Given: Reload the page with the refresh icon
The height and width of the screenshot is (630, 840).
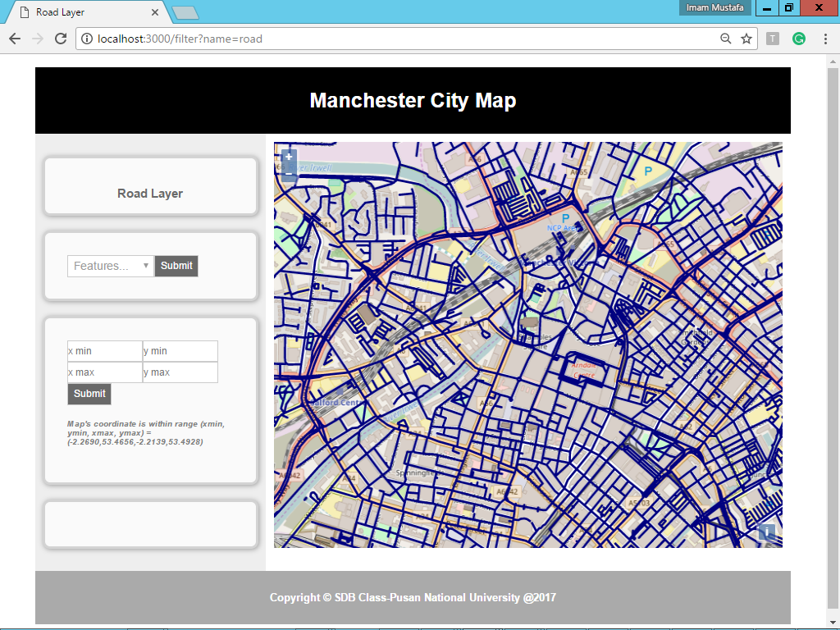Looking at the screenshot, I should click(x=61, y=39).
